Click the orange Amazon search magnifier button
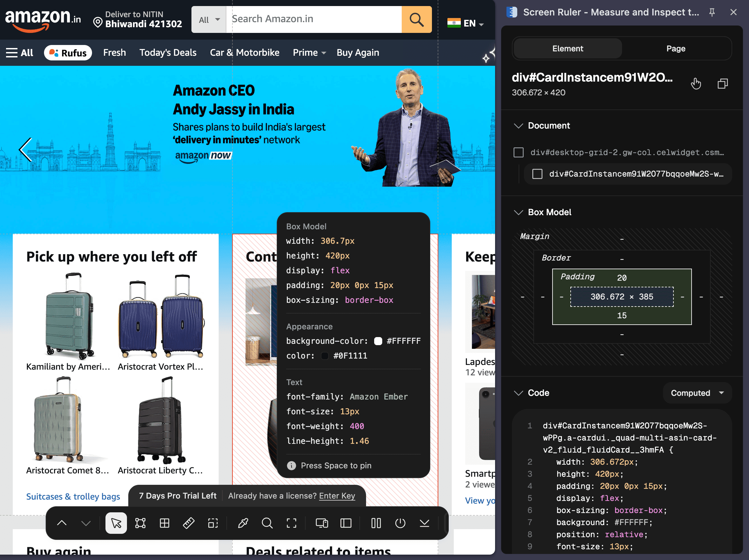Image resolution: width=749 pixels, height=560 pixels. coord(416,19)
